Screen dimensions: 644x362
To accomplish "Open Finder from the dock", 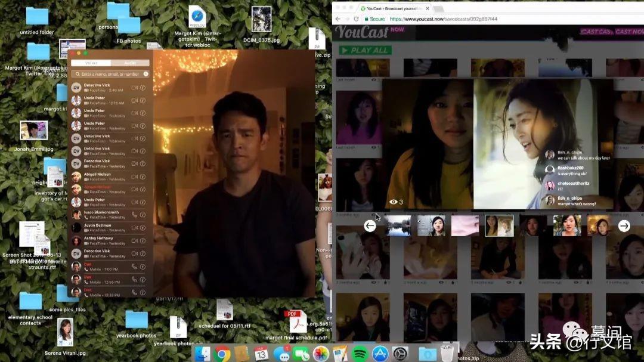I will pos(202,354).
